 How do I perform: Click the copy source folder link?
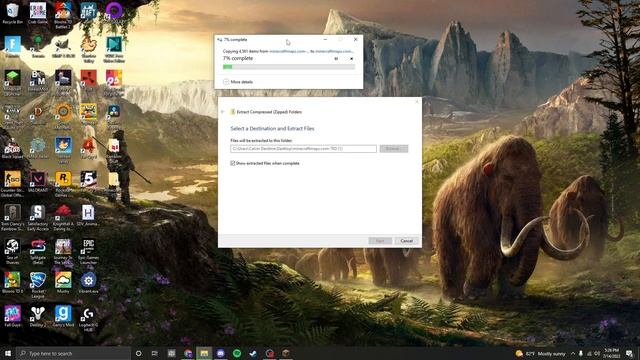[x=288, y=51]
